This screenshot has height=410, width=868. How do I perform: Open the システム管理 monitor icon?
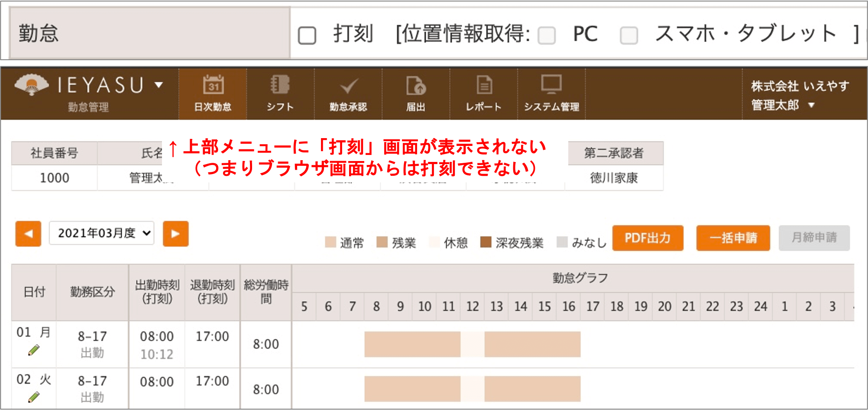point(551,84)
